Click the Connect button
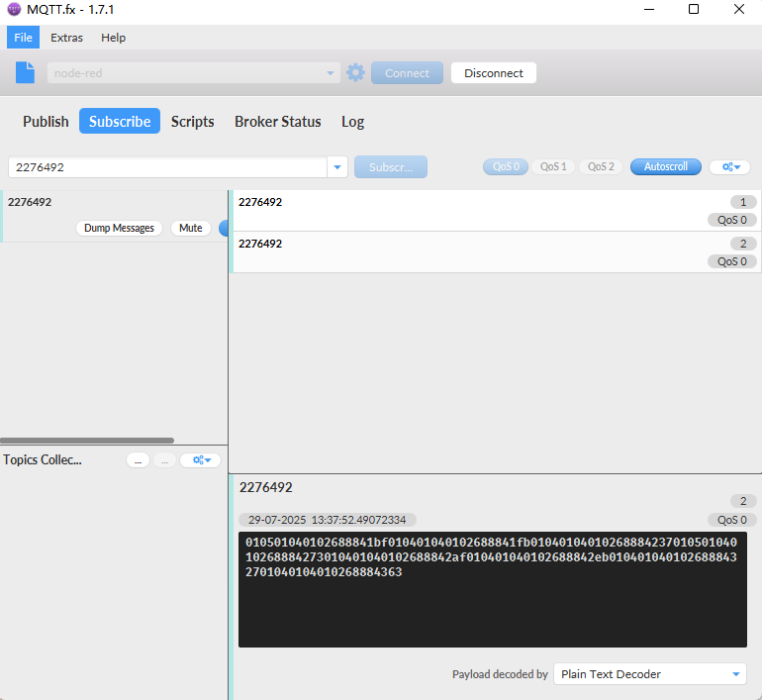Screen dimensions: 762x700 [407, 73]
